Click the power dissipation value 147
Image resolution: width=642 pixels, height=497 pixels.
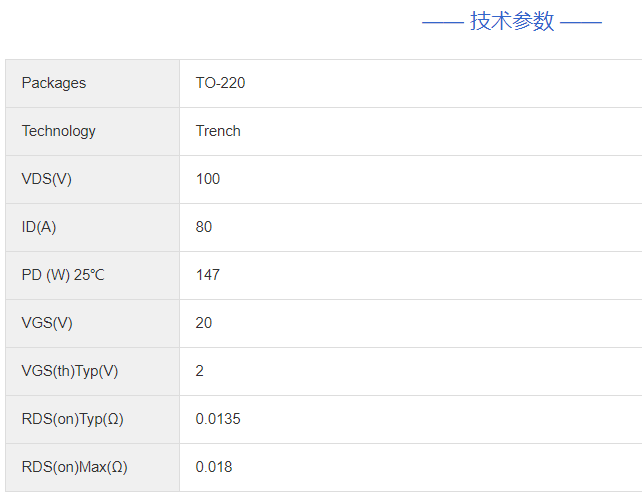[208, 275]
